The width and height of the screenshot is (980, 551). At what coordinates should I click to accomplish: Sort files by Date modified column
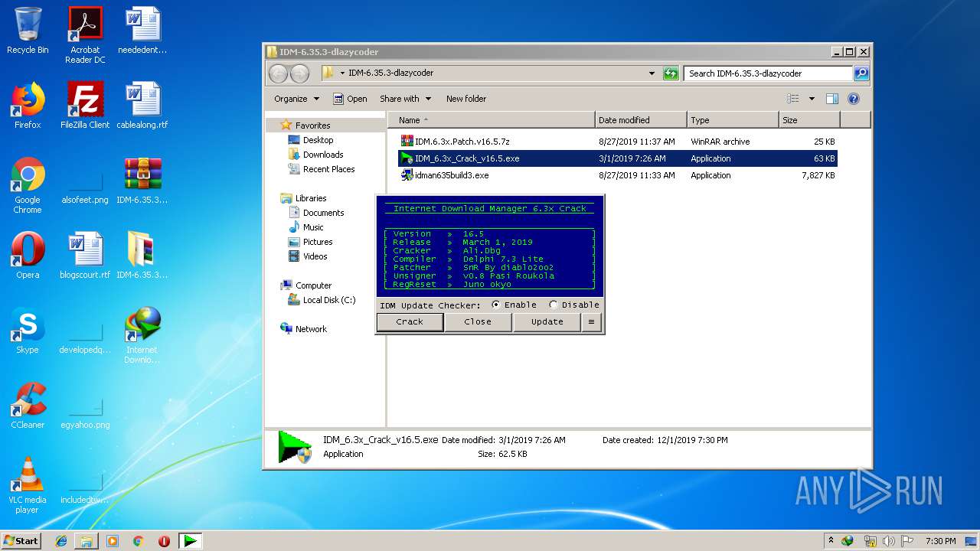(x=641, y=120)
